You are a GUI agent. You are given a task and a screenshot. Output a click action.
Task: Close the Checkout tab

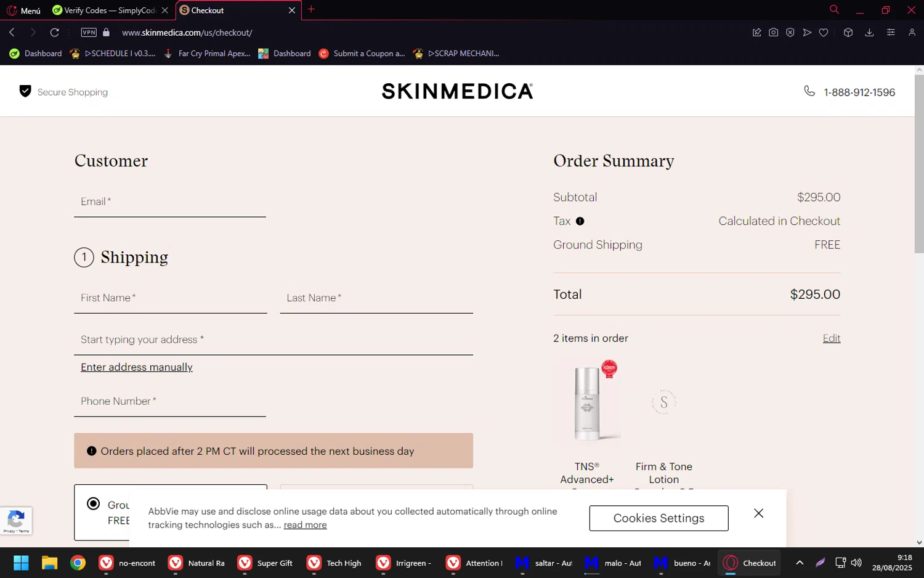tap(292, 10)
